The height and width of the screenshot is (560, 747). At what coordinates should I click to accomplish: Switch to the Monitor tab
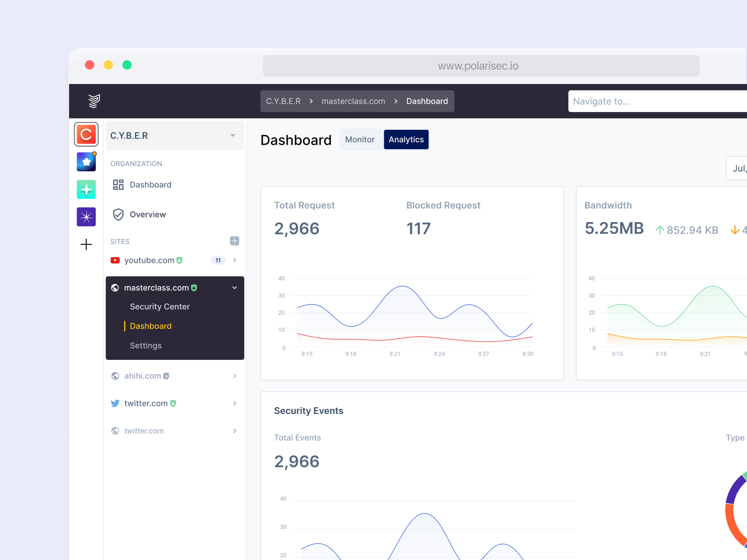[359, 140]
